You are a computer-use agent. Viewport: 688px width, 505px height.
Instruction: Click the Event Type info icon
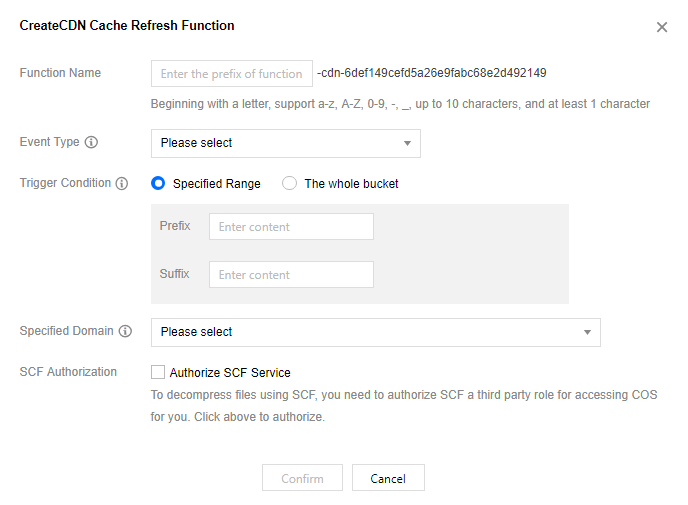(x=91, y=142)
